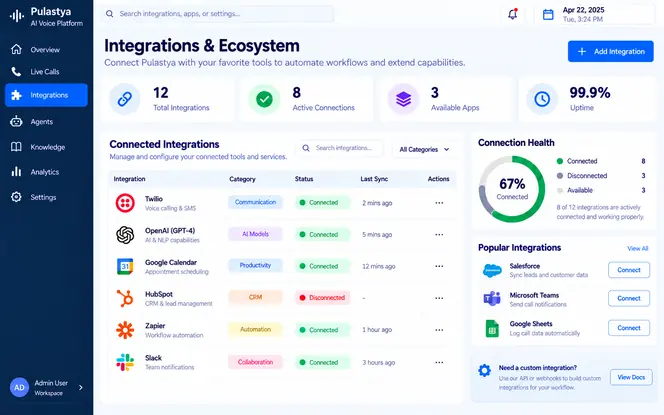Click the Automation category tag
The height and width of the screenshot is (415, 664).
255,329
